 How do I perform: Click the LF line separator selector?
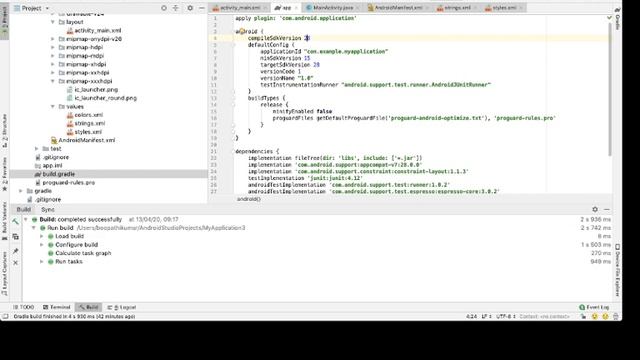point(487,317)
